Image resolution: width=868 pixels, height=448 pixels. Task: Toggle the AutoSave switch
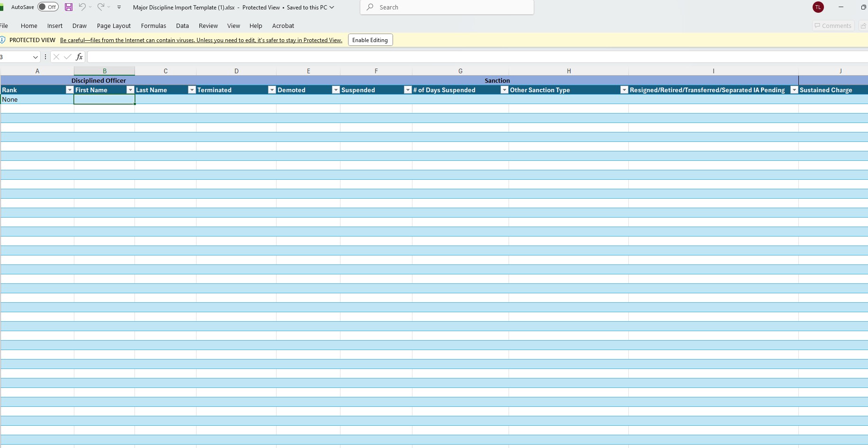(48, 7)
